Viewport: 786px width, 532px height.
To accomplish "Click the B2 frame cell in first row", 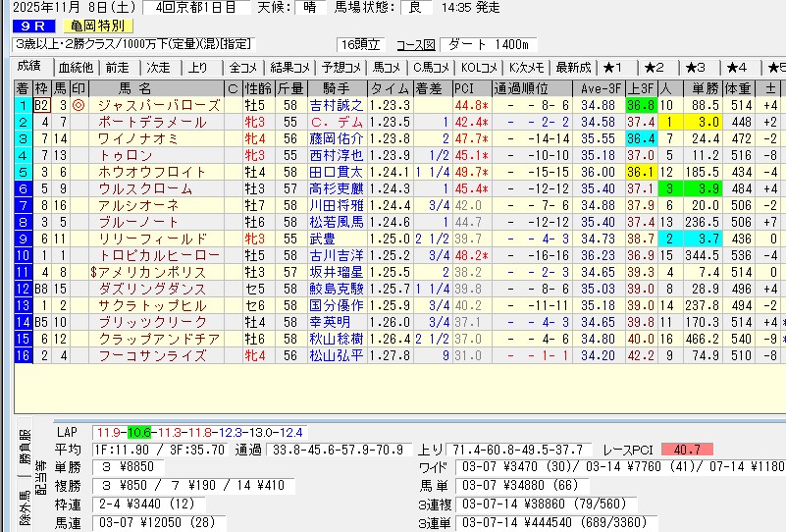I will (41, 105).
